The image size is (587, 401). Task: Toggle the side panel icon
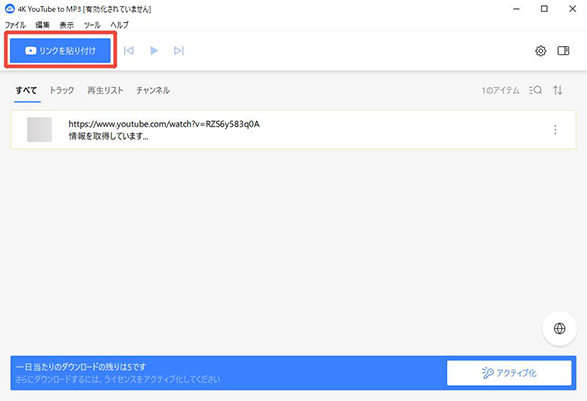[563, 51]
